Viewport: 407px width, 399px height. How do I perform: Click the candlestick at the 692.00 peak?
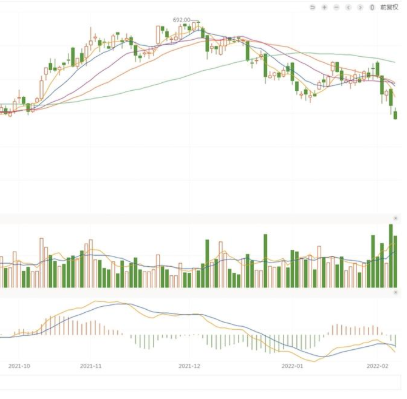pos(198,23)
